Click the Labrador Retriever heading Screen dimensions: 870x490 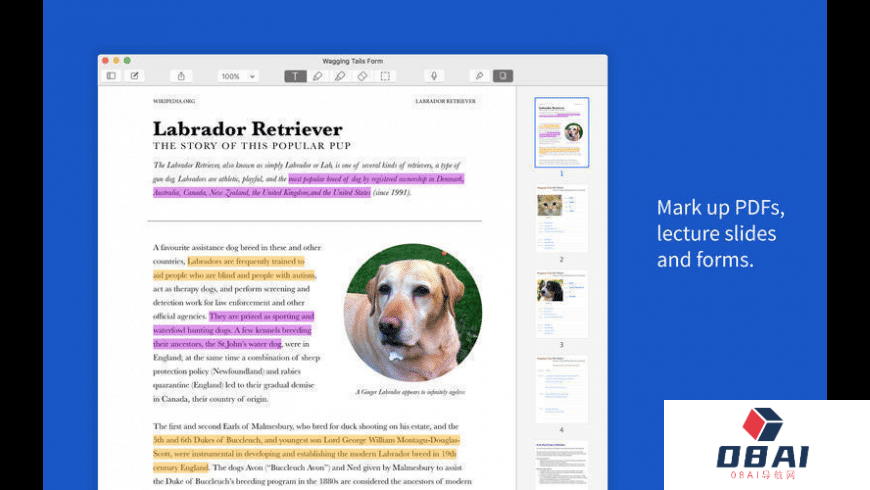pos(247,129)
